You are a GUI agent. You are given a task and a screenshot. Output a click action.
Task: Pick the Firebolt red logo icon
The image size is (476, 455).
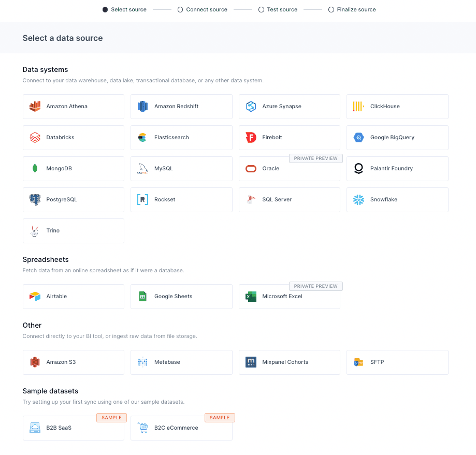[251, 138]
